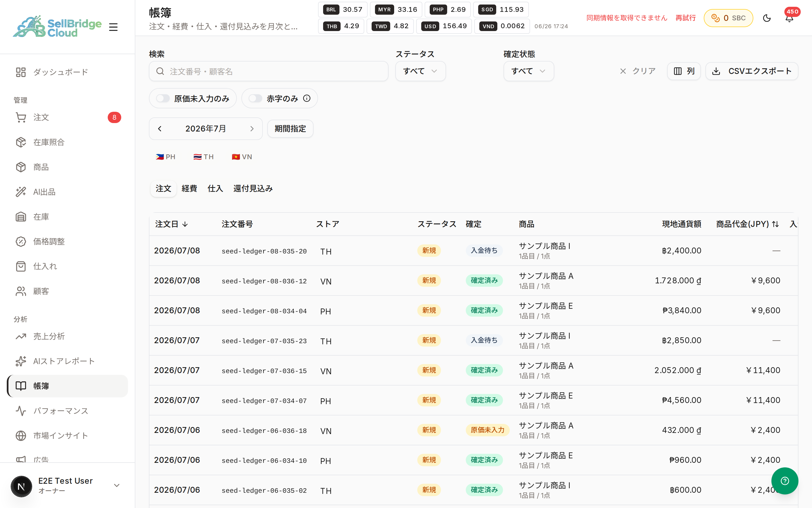Open 仕入れ in the sidebar
The height and width of the screenshot is (508, 812).
click(67, 266)
